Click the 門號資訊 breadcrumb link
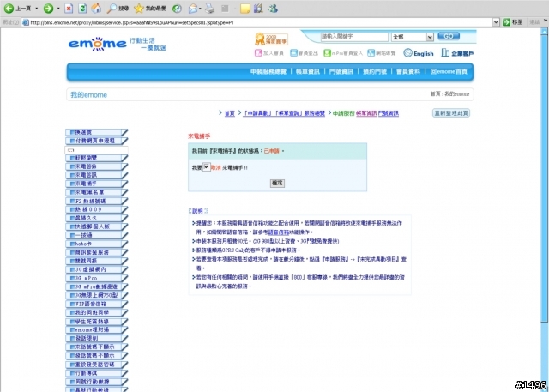The image size is (549, 392). click(x=389, y=113)
